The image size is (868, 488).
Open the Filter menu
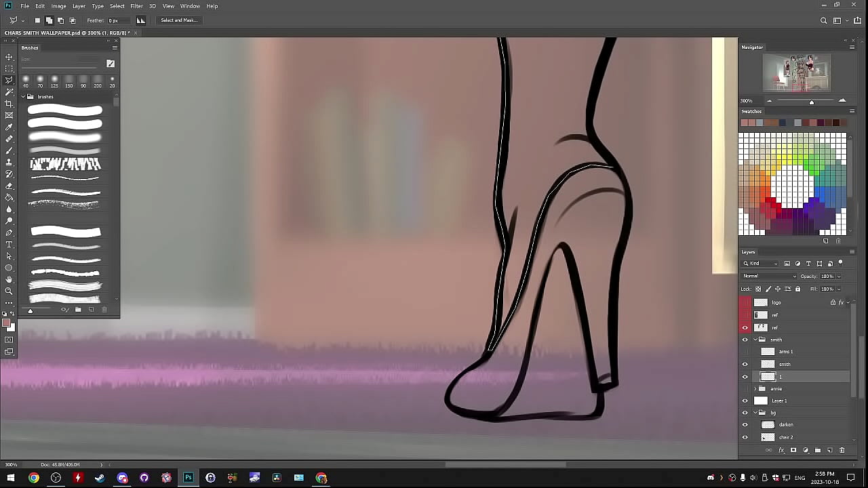pyautogui.click(x=136, y=6)
